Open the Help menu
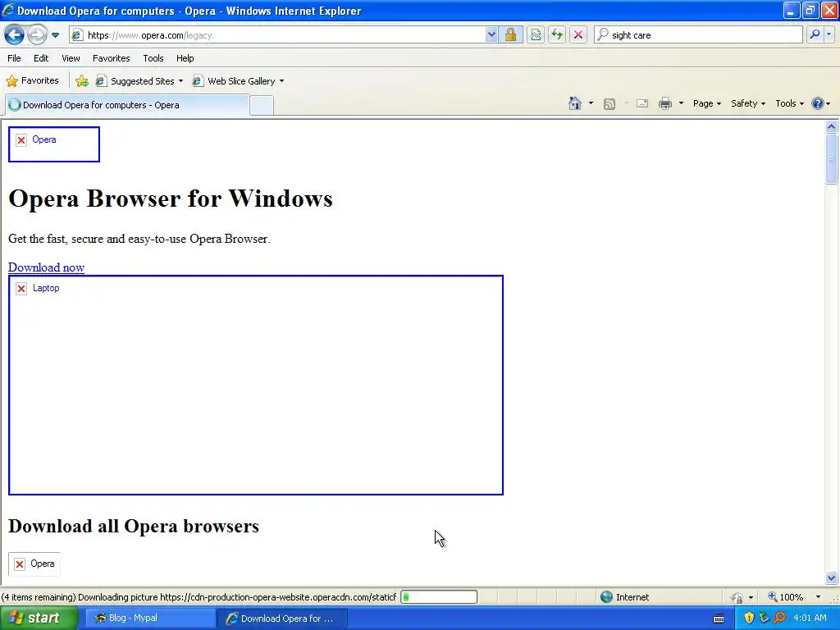The image size is (840, 630). tap(185, 58)
